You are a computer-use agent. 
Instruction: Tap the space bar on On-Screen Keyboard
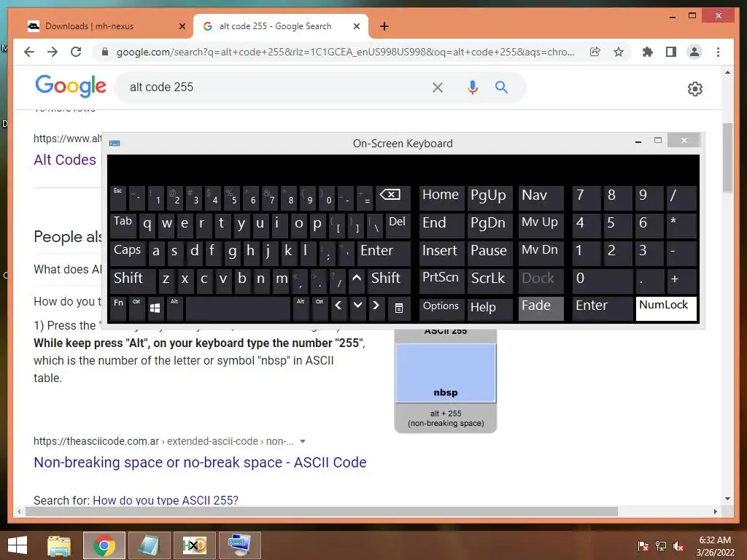238,308
